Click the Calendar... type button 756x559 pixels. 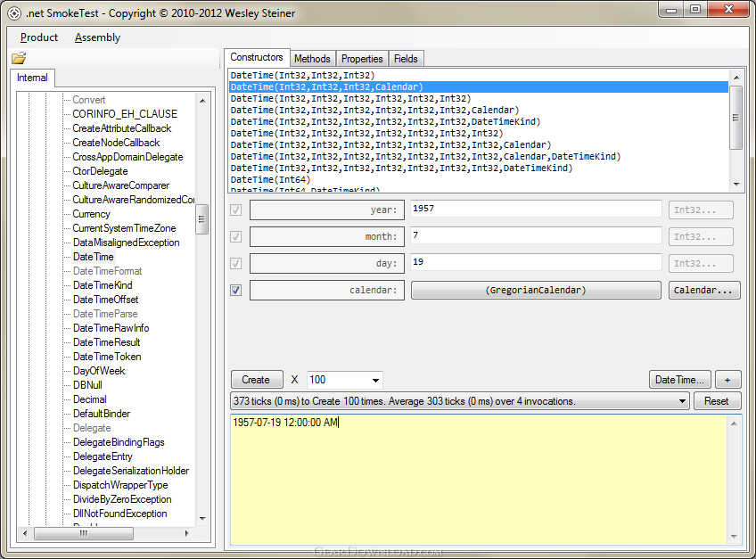[704, 291]
